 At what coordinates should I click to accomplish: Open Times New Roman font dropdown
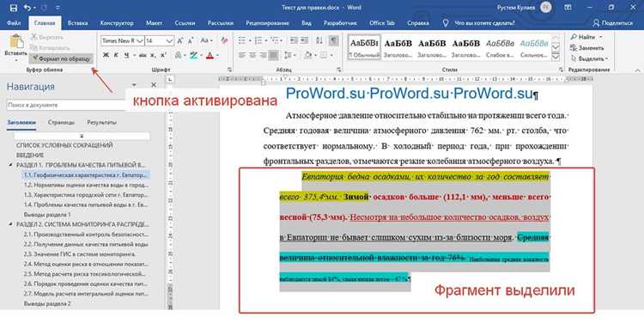(x=140, y=40)
